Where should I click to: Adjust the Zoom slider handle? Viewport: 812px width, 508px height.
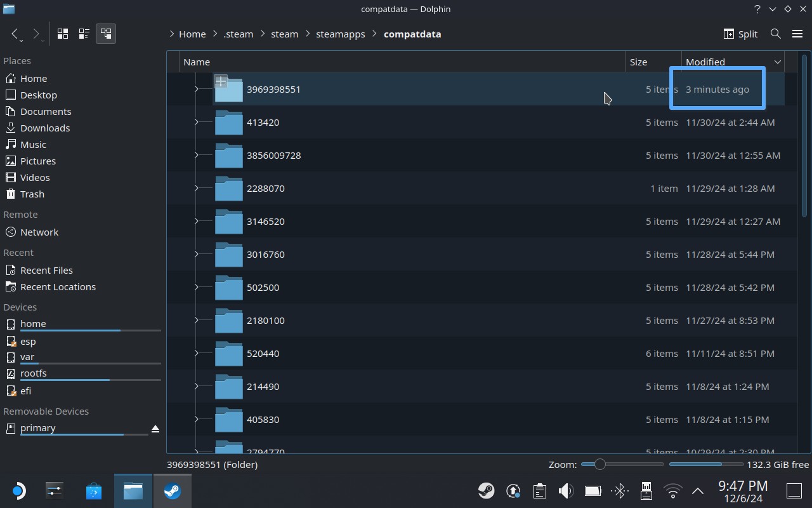pos(599,464)
